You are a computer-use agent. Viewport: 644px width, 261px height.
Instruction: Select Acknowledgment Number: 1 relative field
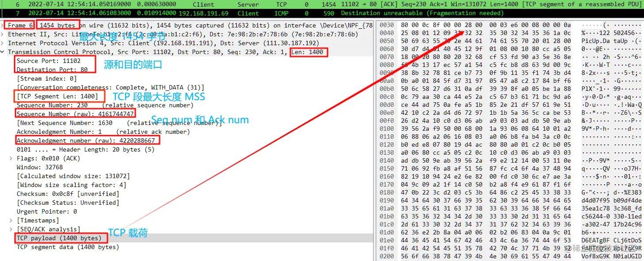103,132
